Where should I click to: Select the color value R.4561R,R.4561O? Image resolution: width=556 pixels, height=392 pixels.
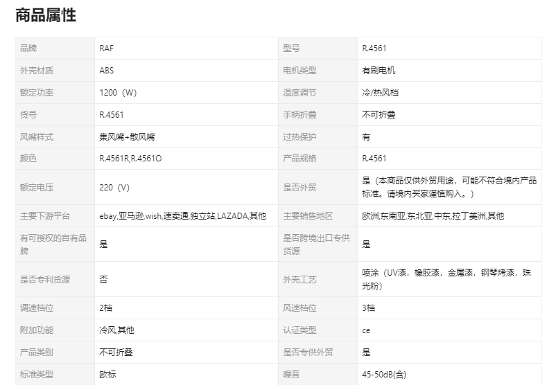tap(130, 159)
